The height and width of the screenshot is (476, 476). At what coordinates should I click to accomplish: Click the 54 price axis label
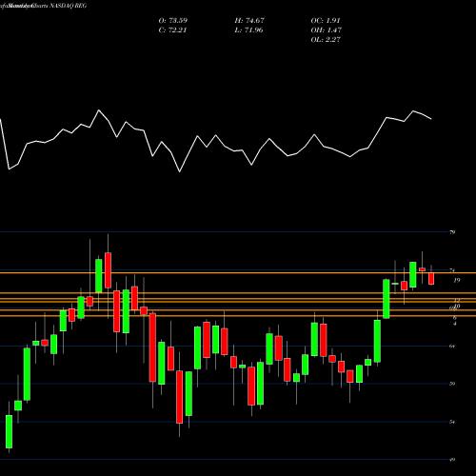coord(452,422)
